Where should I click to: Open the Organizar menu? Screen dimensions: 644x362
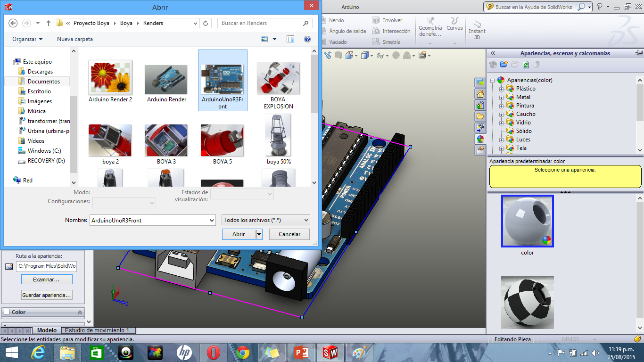(x=27, y=39)
